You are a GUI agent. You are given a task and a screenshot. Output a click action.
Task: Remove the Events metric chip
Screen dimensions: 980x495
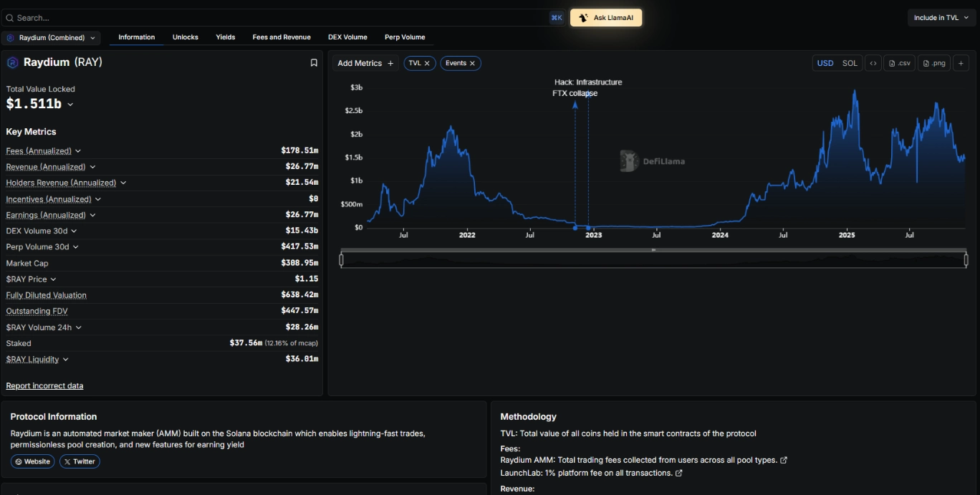pyautogui.click(x=472, y=63)
